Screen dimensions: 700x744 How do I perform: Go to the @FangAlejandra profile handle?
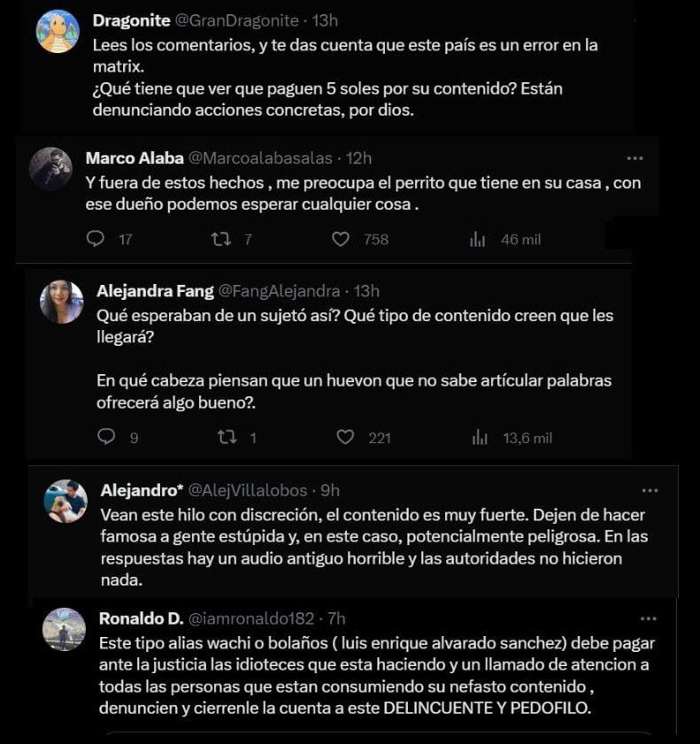[279, 290]
